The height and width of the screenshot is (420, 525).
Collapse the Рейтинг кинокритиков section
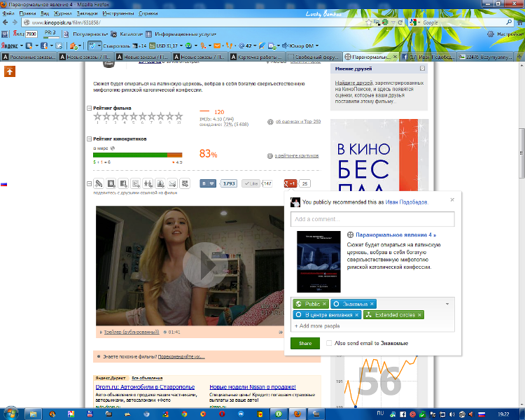89,139
